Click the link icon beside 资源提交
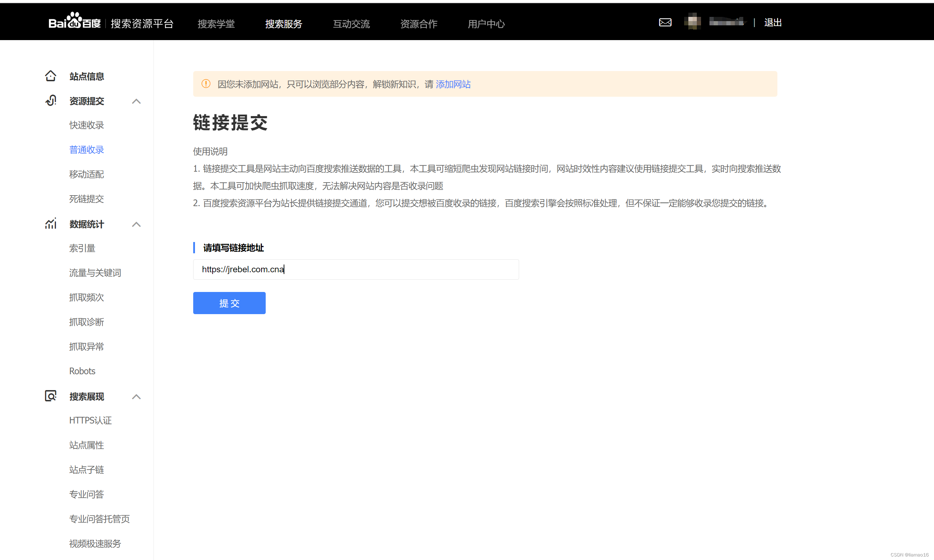934x560 pixels. 51,101
